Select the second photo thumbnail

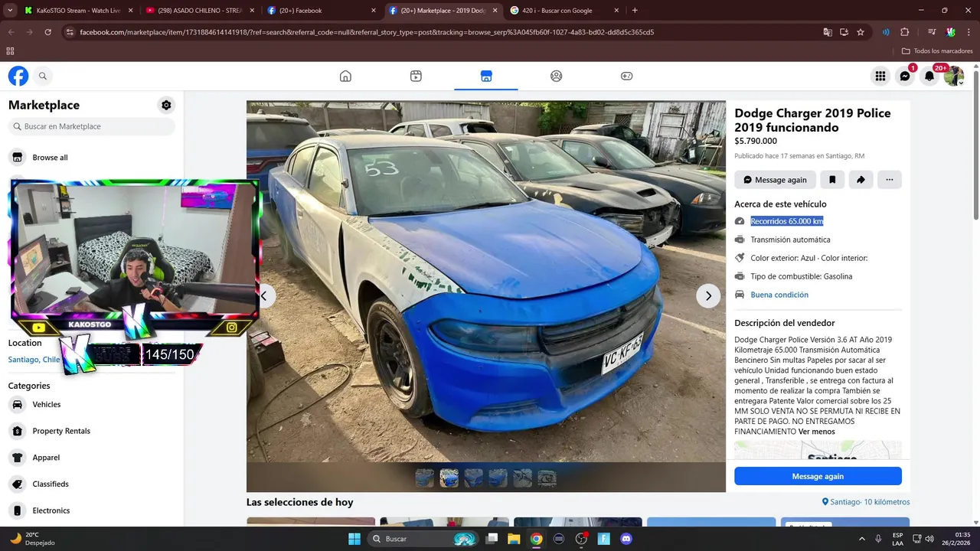pos(449,478)
